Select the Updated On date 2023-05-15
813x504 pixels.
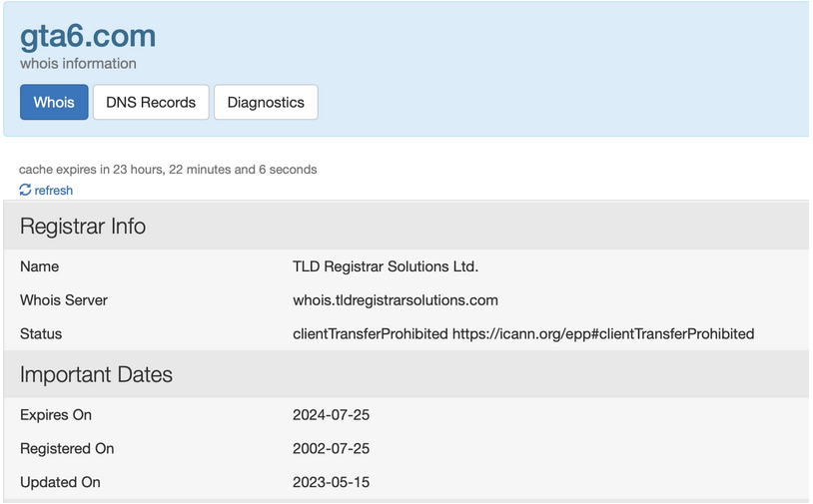[x=331, y=482]
